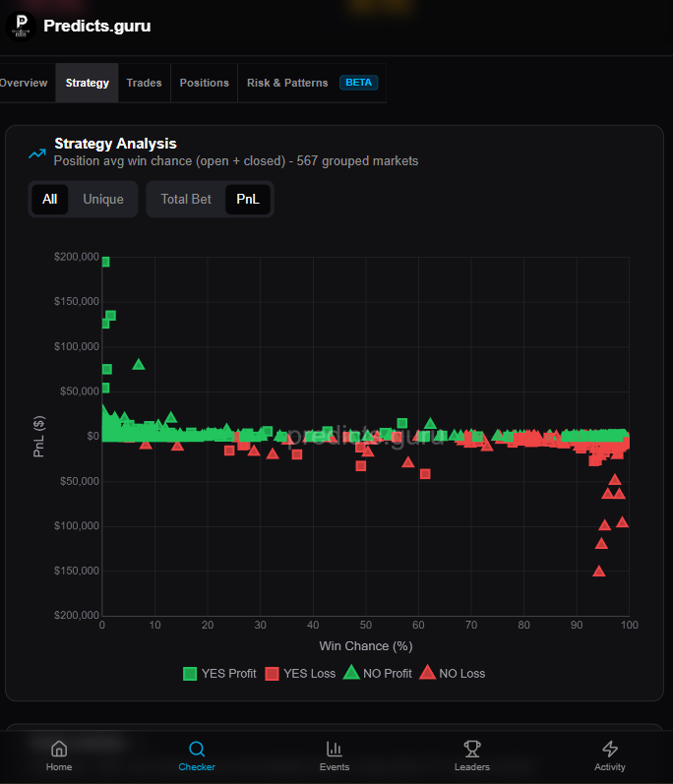Open the Events bar chart icon
Screen dimensions: 673x784
(x=334, y=749)
